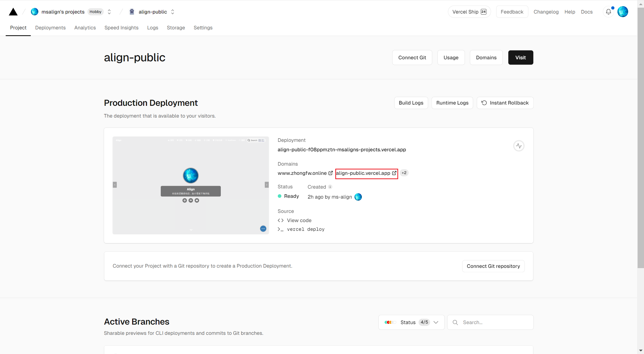Click the Ready status text
This screenshot has width=644, height=354.
pos(291,196)
